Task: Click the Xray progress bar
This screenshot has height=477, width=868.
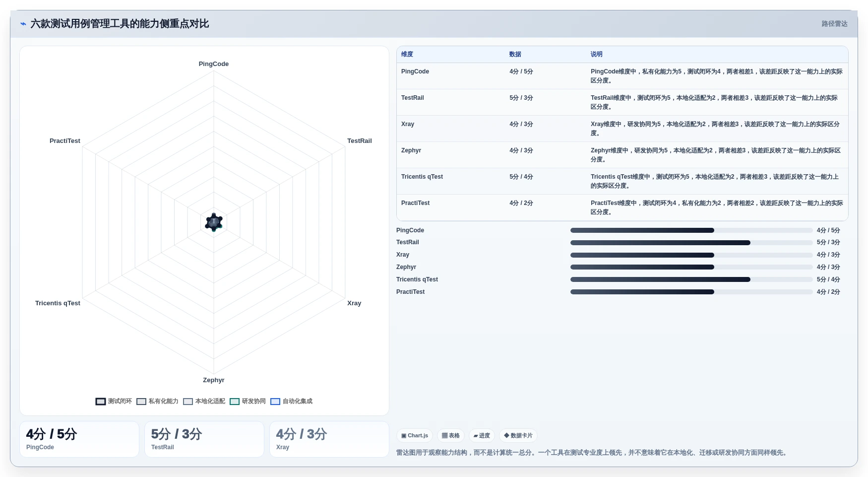Action: pos(691,255)
